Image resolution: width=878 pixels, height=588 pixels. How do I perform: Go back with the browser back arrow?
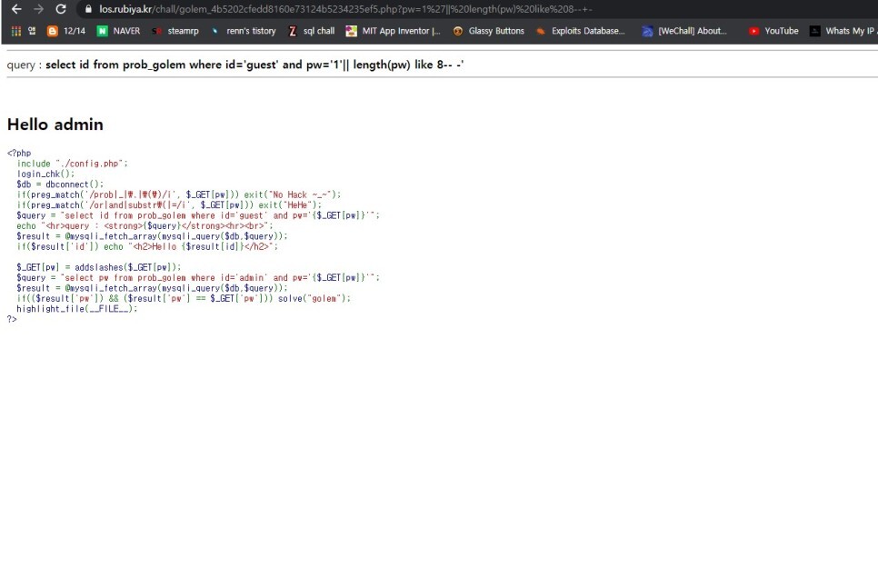tap(16, 9)
